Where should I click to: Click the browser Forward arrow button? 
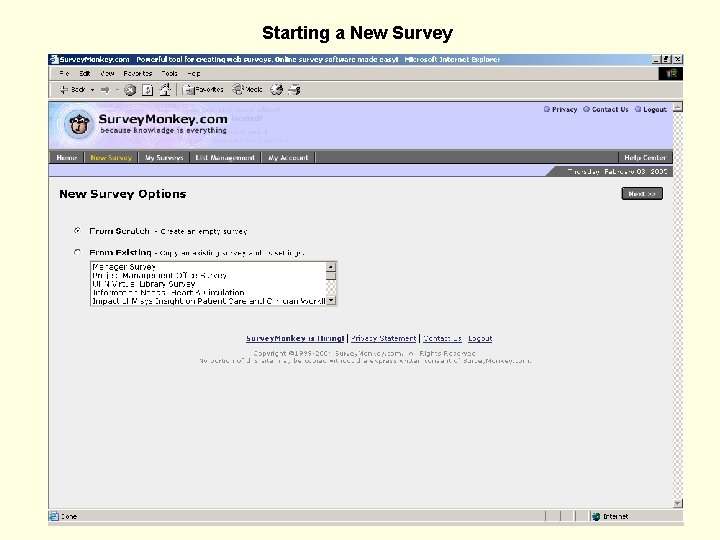[x=105, y=90]
